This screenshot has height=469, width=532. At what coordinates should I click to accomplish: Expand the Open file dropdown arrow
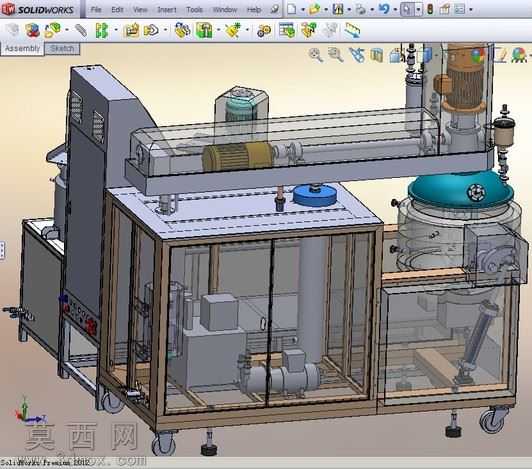tap(326, 10)
